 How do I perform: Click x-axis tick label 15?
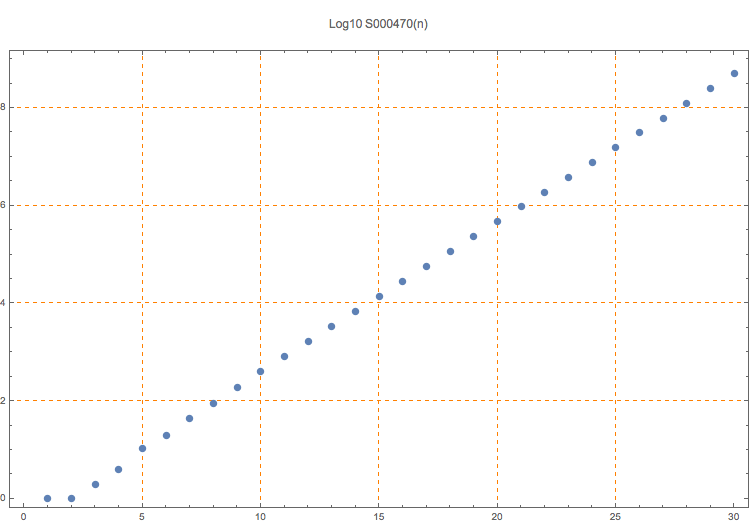click(379, 516)
